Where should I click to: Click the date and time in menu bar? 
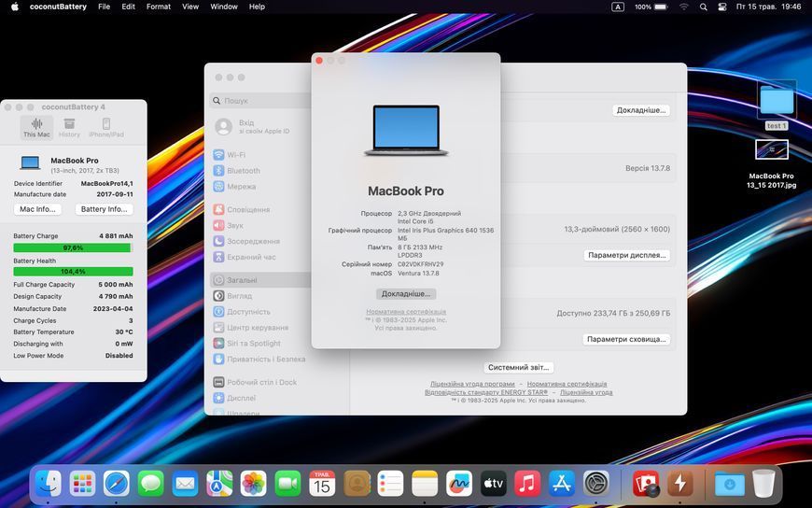(x=768, y=7)
